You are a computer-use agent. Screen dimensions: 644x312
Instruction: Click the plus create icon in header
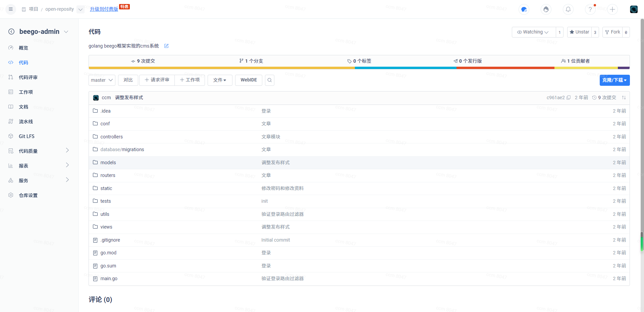pos(612,9)
